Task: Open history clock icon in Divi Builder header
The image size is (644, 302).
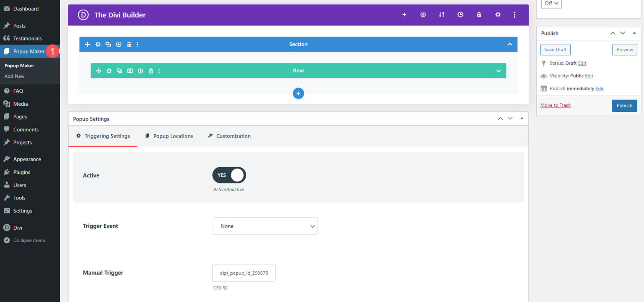Action: [460, 15]
